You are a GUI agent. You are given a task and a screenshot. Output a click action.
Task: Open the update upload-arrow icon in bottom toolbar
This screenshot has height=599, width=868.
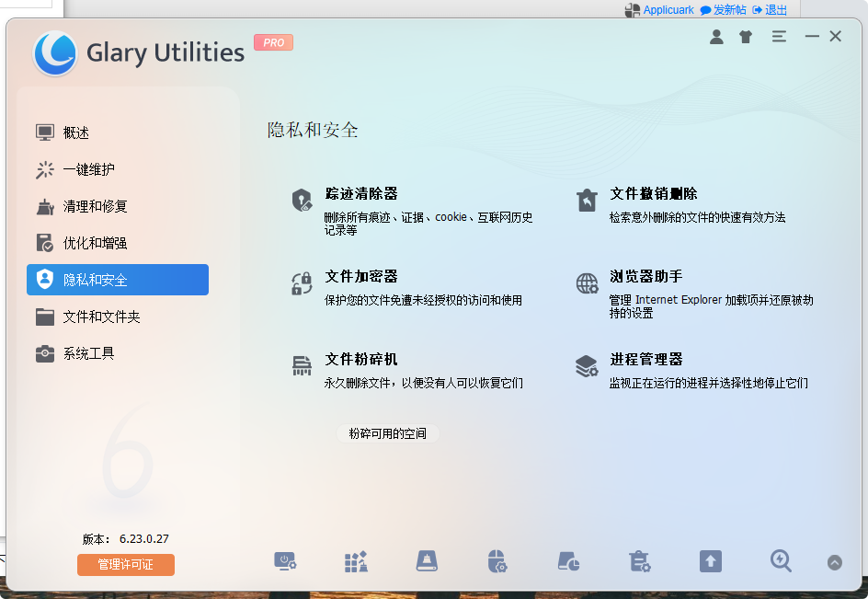click(x=710, y=561)
